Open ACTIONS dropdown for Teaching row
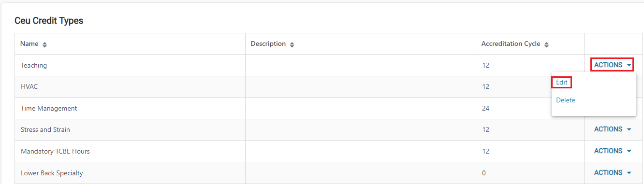The width and height of the screenshot is (644, 184). click(613, 65)
